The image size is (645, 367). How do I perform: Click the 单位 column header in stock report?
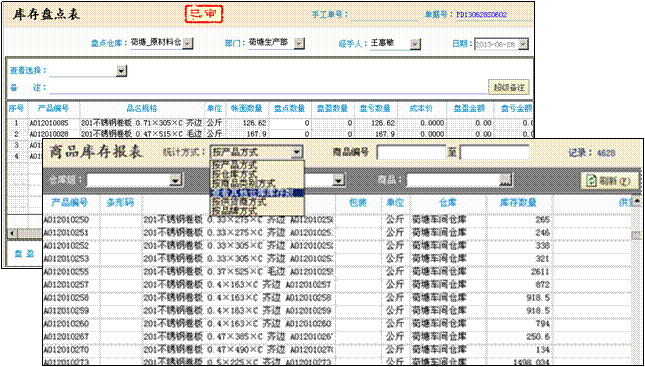click(x=394, y=202)
